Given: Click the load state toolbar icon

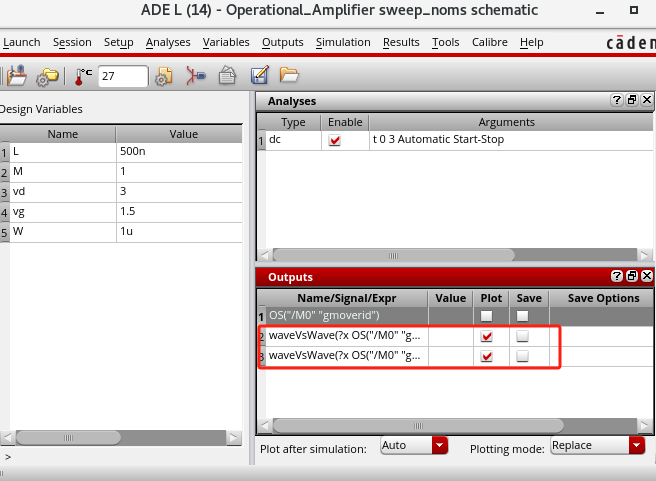Looking at the screenshot, I should 16,76.
